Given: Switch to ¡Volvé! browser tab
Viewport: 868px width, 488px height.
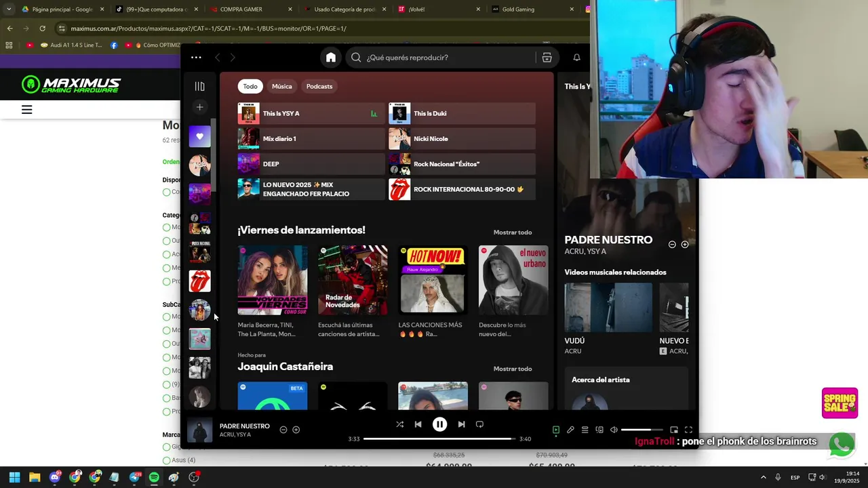Looking at the screenshot, I should [438, 9].
